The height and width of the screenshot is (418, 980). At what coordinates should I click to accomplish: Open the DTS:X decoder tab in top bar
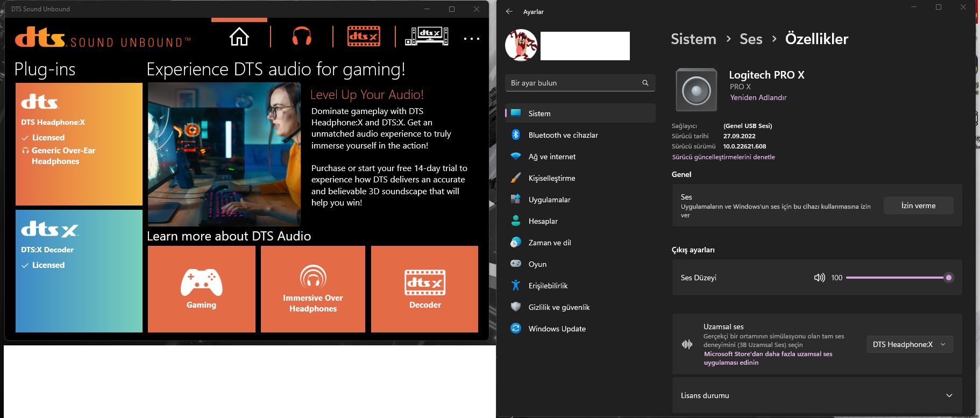[x=364, y=36]
